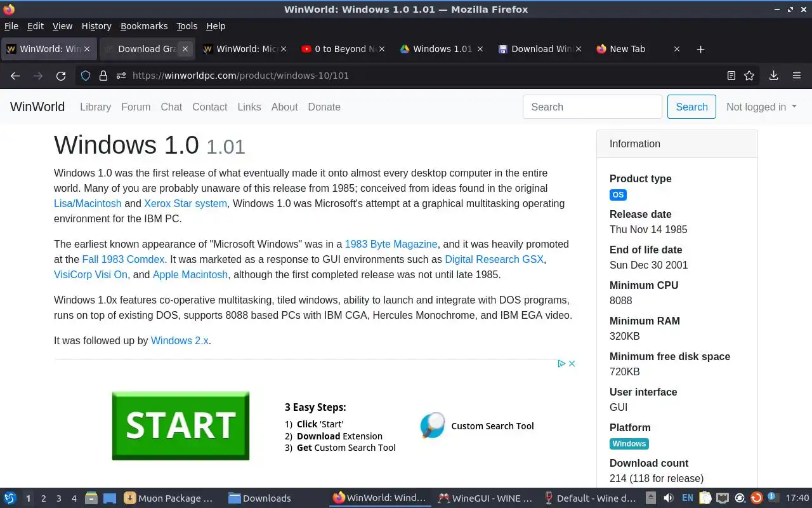This screenshot has width=812, height=508.
Task: Click the Windows platform badge
Action: coord(629,444)
